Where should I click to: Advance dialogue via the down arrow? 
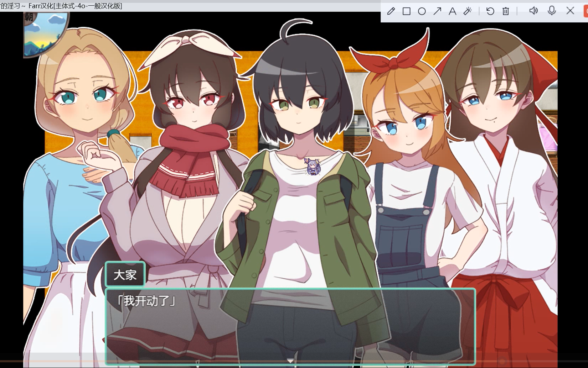(290, 361)
